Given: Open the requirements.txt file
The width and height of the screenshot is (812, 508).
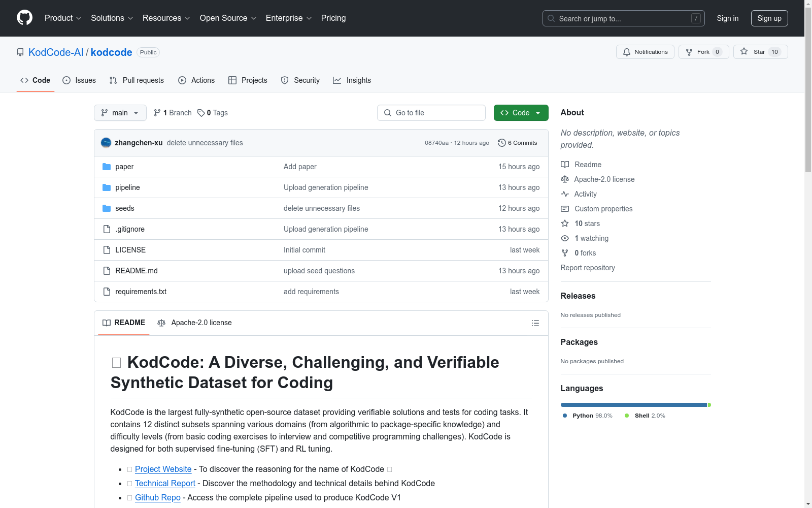Looking at the screenshot, I should pyautogui.click(x=141, y=292).
